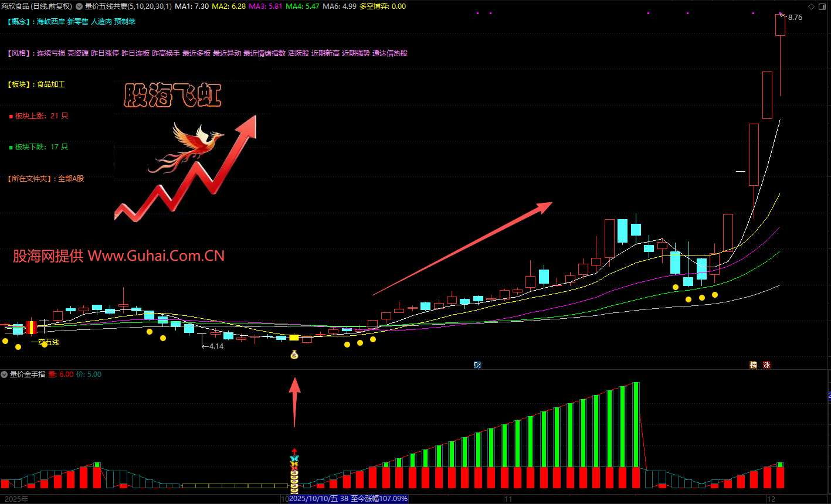
Task: Click the 食品加工 sector name
Action: (51, 84)
